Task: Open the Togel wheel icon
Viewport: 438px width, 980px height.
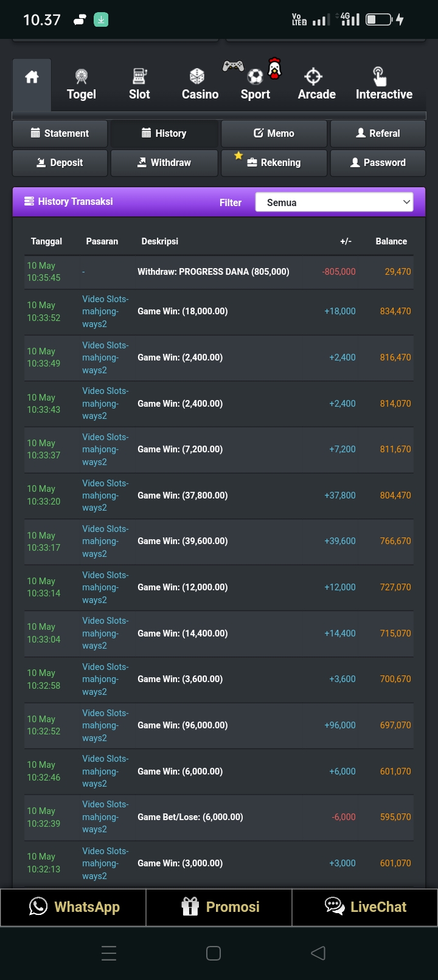Action: point(81,77)
